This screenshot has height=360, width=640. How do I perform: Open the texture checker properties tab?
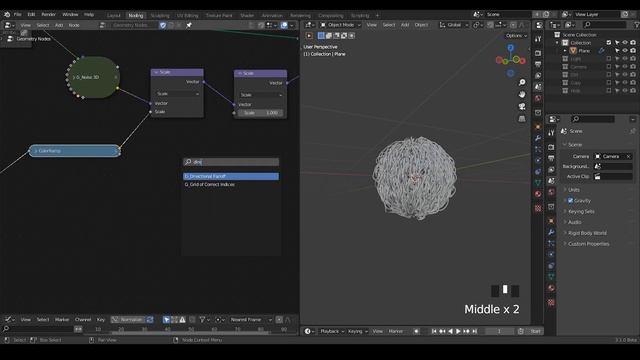(x=551, y=302)
